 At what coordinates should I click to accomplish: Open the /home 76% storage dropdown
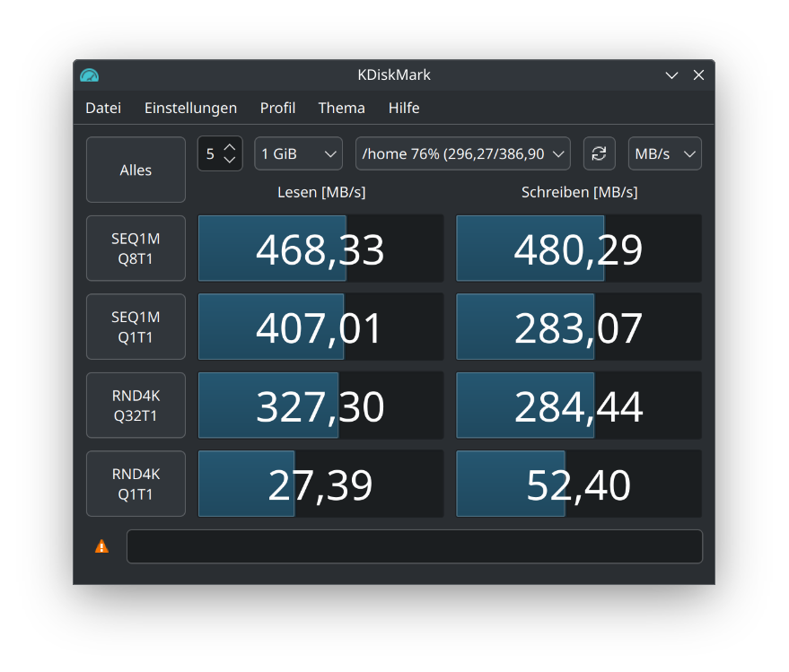coord(463,153)
